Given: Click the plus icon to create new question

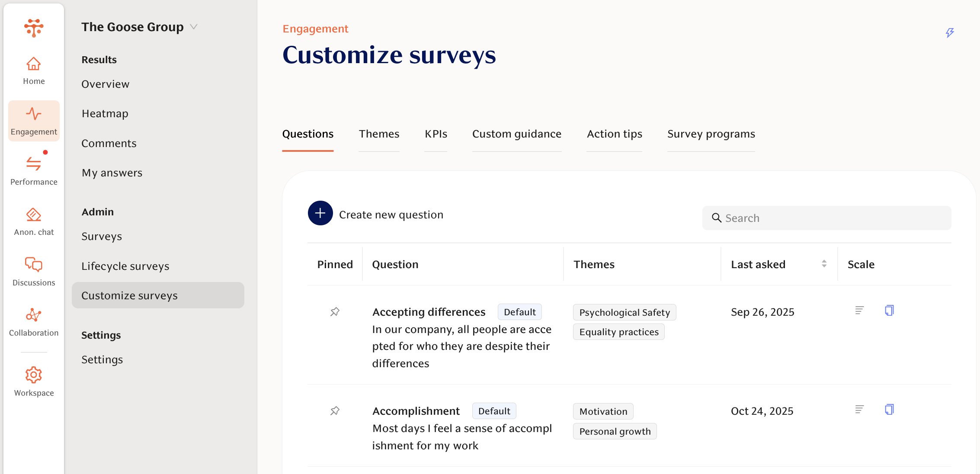Looking at the screenshot, I should (320, 213).
